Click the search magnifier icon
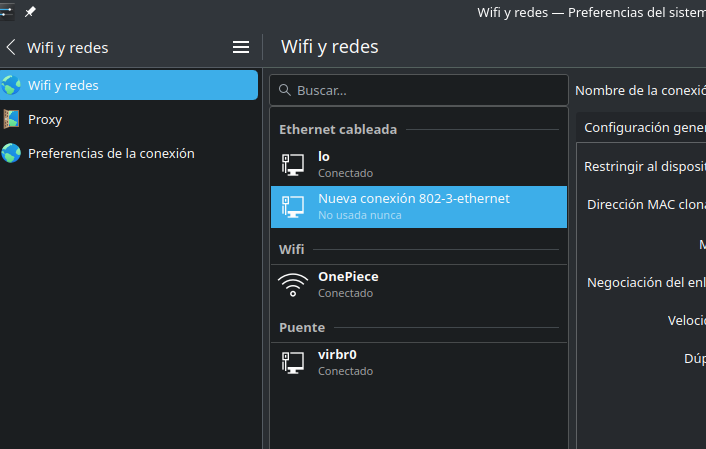The height and width of the screenshot is (449, 706). point(285,90)
